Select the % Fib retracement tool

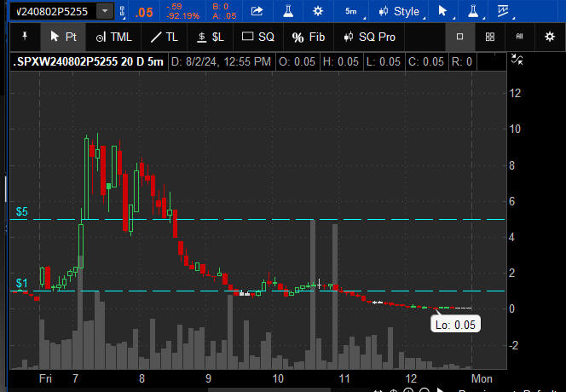coord(309,37)
